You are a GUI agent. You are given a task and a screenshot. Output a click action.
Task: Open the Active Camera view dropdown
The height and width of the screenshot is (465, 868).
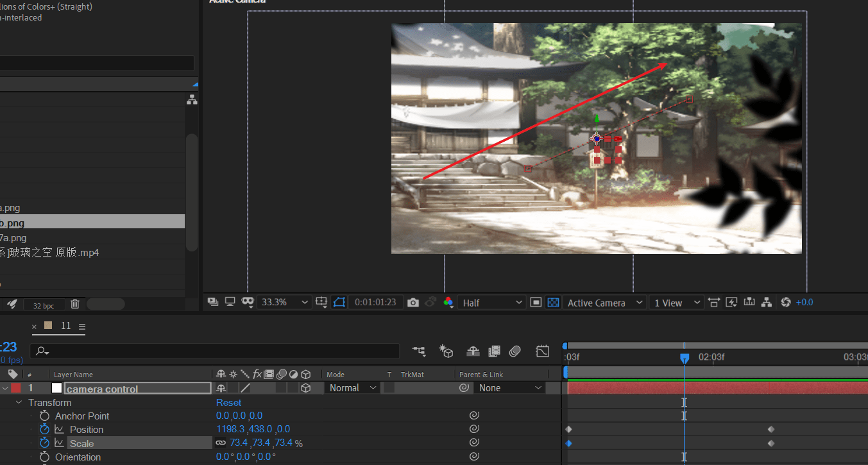pos(605,302)
